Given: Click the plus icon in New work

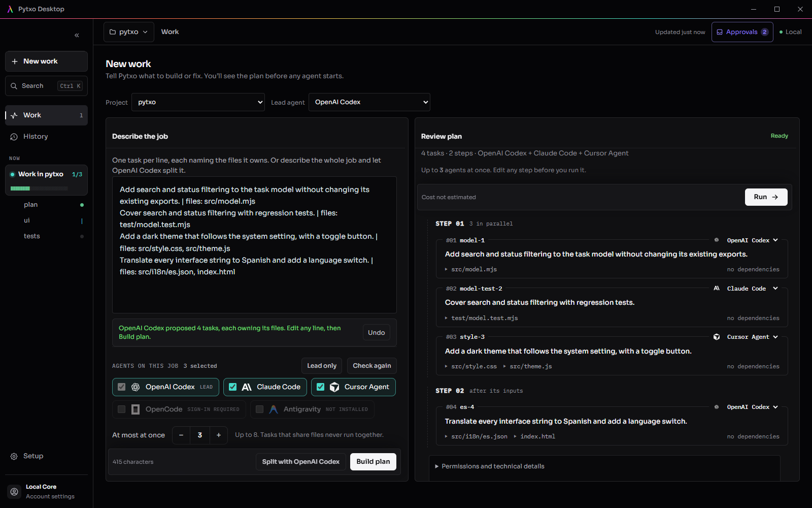Looking at the screenshot, I should [15, 61].
